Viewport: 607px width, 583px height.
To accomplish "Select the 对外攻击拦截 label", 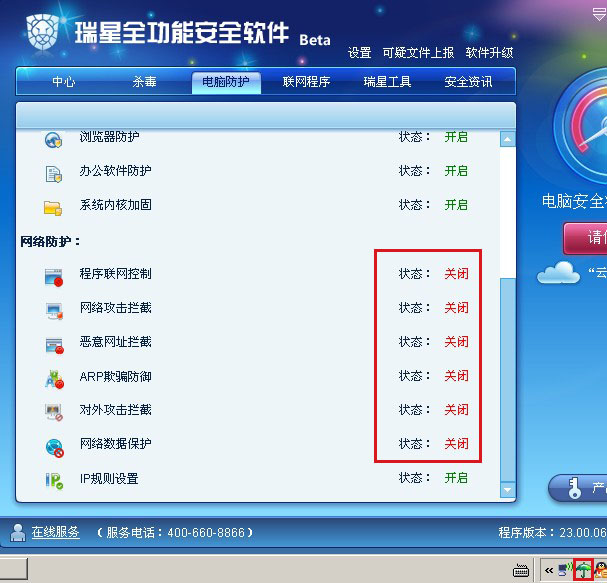I will 115,410.
